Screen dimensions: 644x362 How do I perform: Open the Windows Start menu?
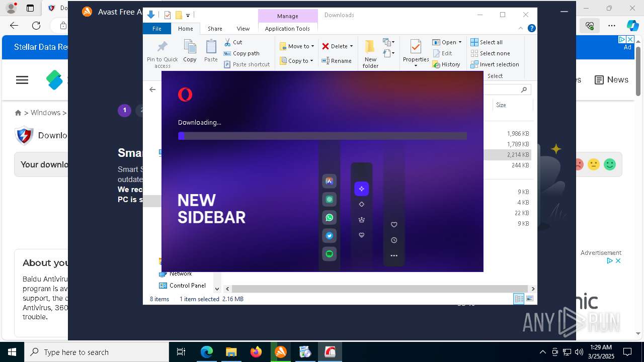point(12,352)
